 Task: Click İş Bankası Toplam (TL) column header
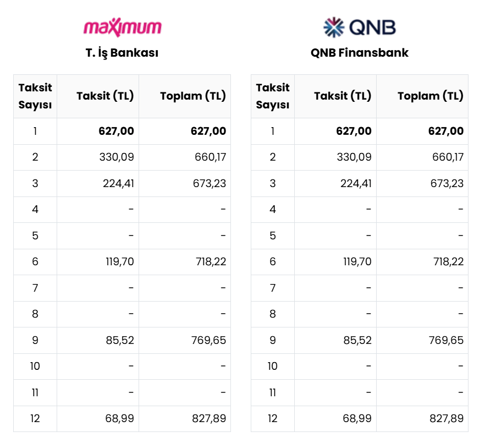[185, 96]
